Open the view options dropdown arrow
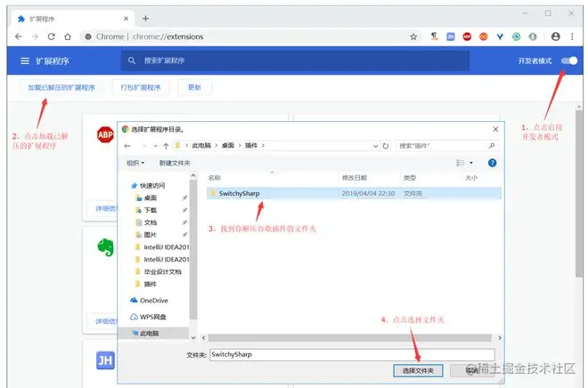This screenshot has height=388, width=588. pos(471,163)
